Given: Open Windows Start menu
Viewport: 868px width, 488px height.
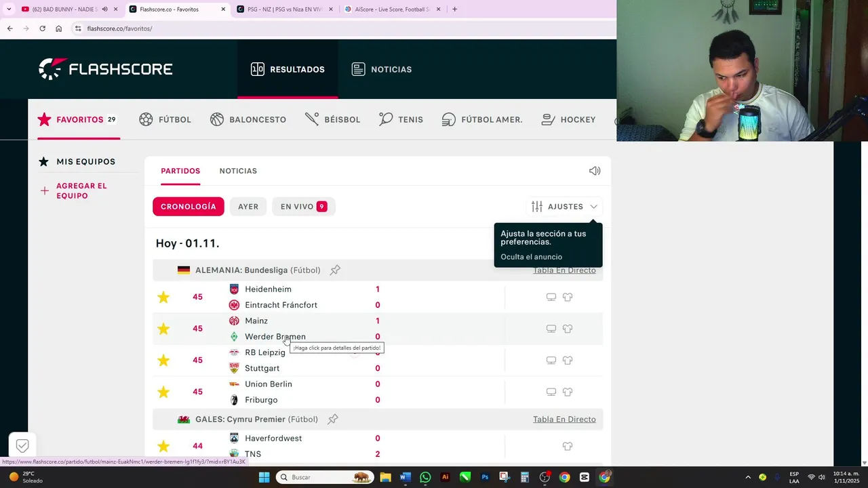Looking at the screenshot, I should coord(264,477).
